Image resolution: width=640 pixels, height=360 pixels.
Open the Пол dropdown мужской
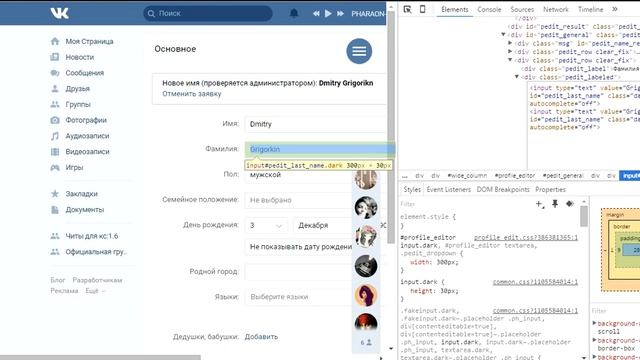299,175
